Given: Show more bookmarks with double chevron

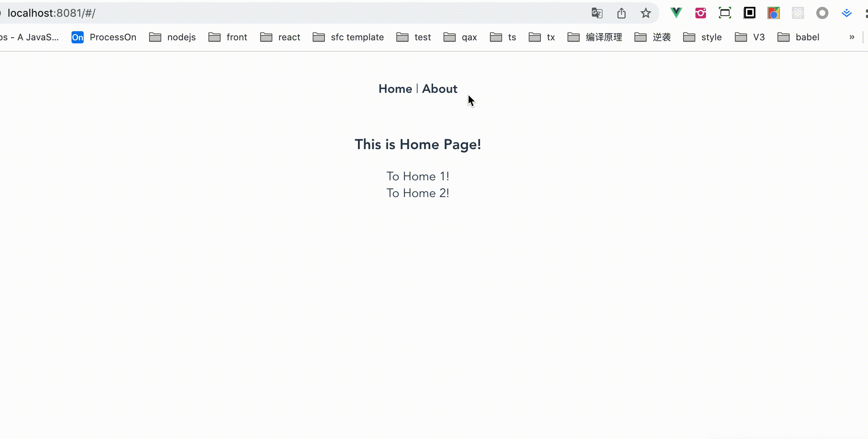Looking at the screenshot, I should [x=852, y=37].
